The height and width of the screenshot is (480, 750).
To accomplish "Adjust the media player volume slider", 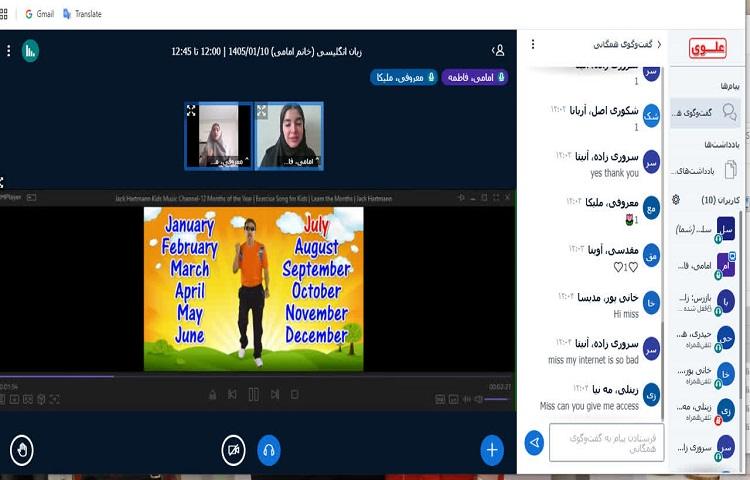I will tap(497, 399).
